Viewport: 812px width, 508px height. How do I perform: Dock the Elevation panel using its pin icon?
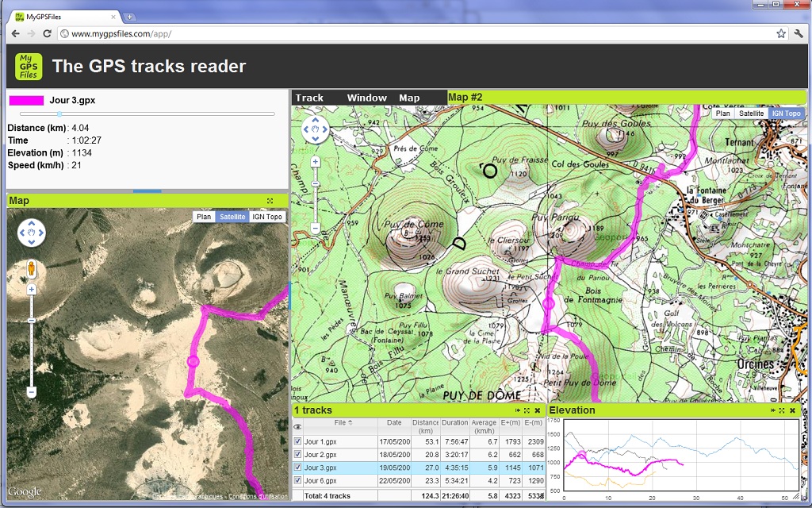pyautogui.click(x=772, y=410)
